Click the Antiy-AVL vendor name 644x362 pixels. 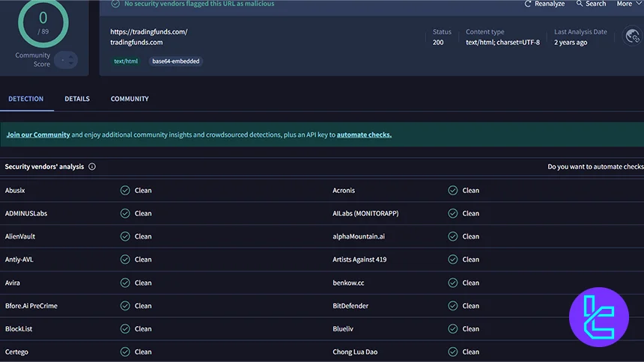[19, 260]
